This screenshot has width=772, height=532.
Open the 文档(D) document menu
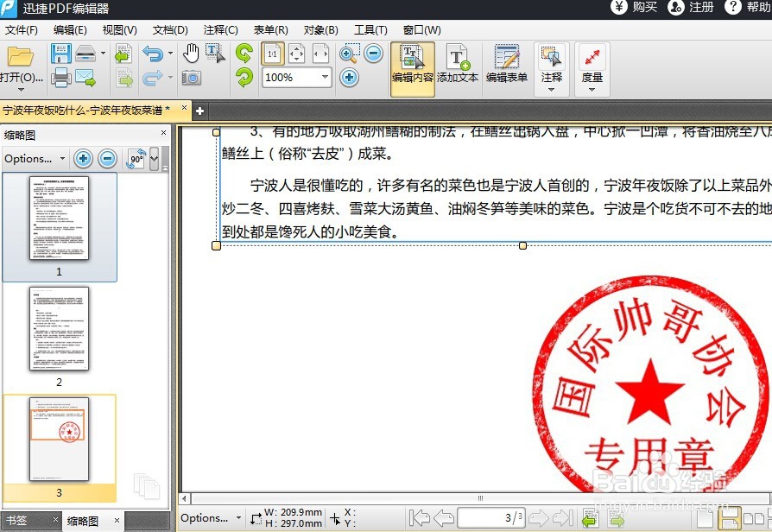pyautogui.click(x=169, y=29)
